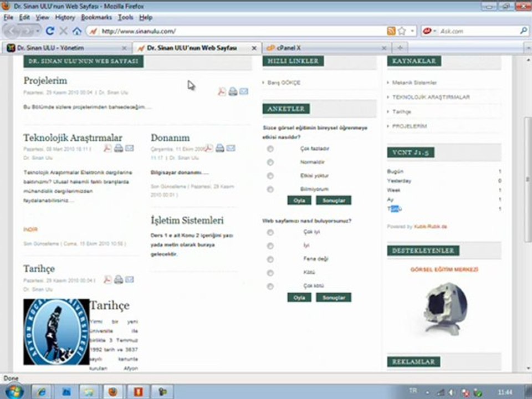532x399 pixels.
Task: Click the scrollbar down arrow
Action: click(528, 368)
